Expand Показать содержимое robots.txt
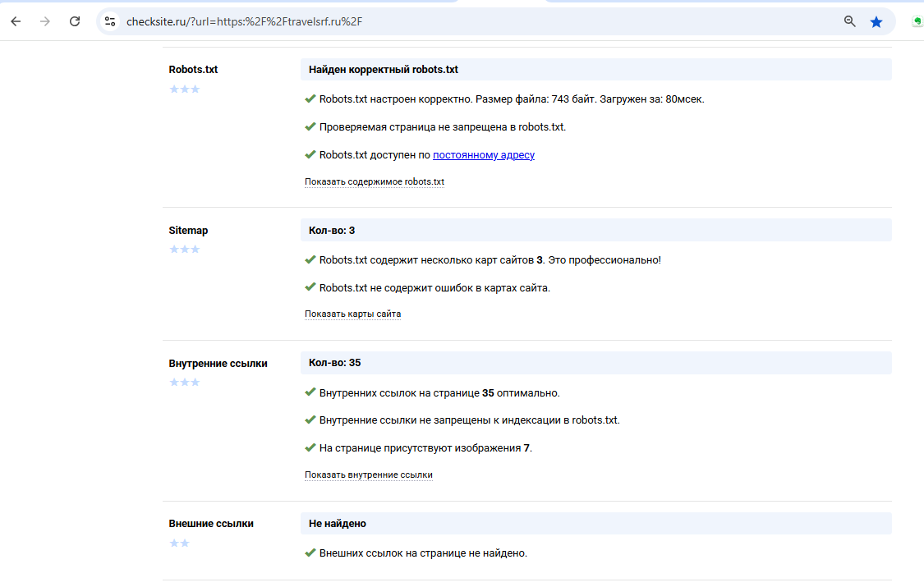This screenshot has height=587, width=924. point(374,181)
